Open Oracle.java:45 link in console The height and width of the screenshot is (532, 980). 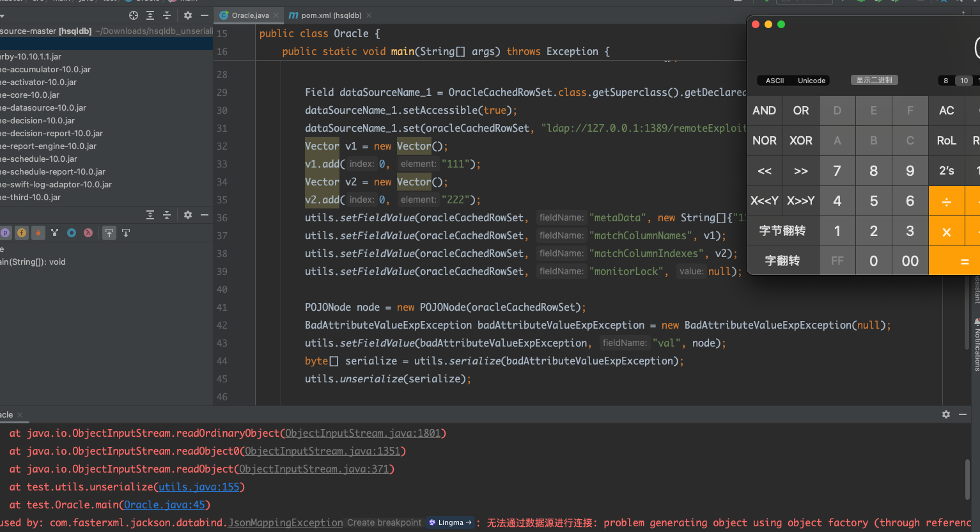pyautogui.click(x=164, y=505)
